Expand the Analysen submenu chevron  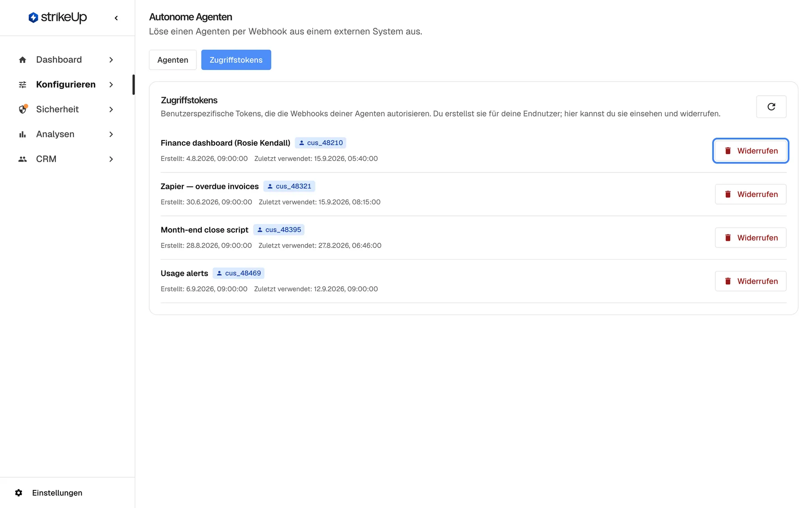tap(111, 134)
